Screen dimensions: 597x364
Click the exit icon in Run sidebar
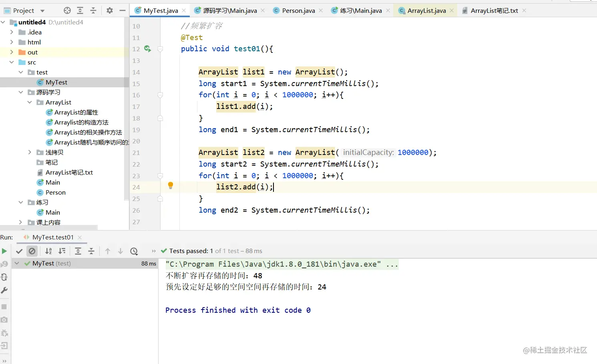(4, 346)
